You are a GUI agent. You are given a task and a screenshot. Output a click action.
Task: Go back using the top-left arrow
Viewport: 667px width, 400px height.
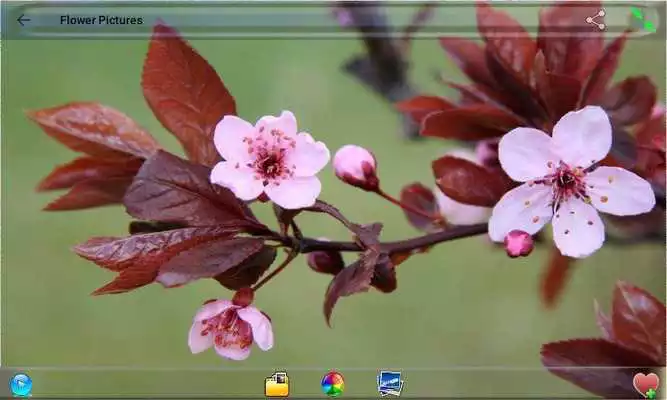(x=23, y=20)
